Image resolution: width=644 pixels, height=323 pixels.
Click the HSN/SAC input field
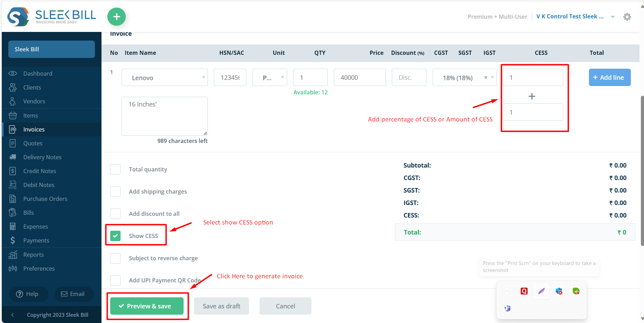[230, 77]
